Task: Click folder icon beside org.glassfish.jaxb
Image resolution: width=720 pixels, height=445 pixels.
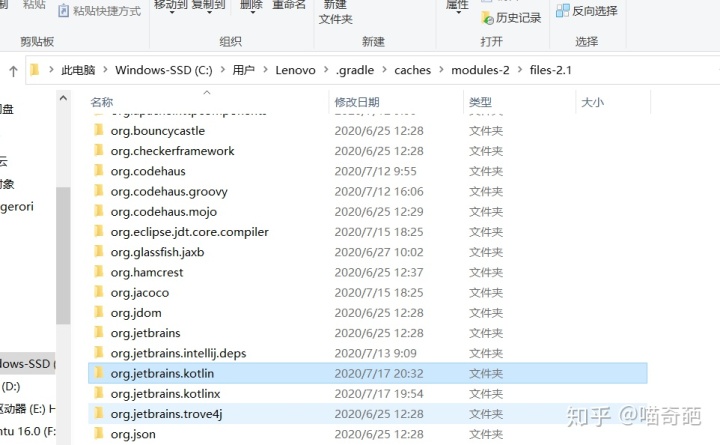Action: click(98, 252)
